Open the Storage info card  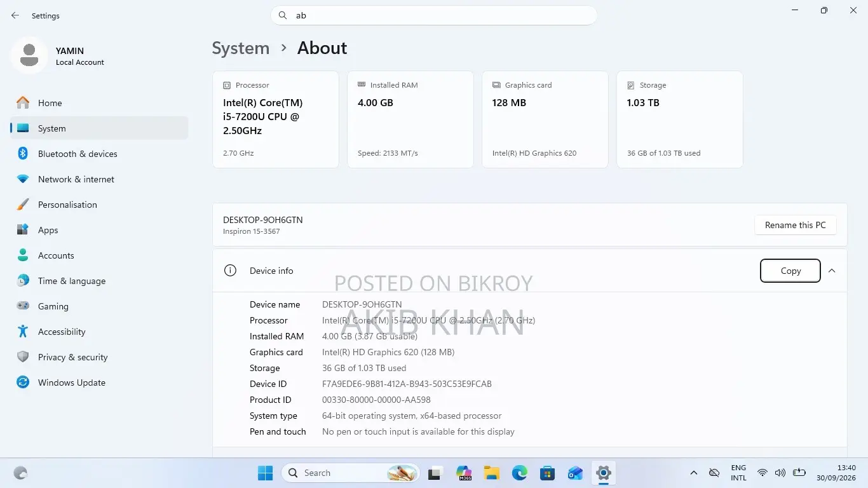680,119
